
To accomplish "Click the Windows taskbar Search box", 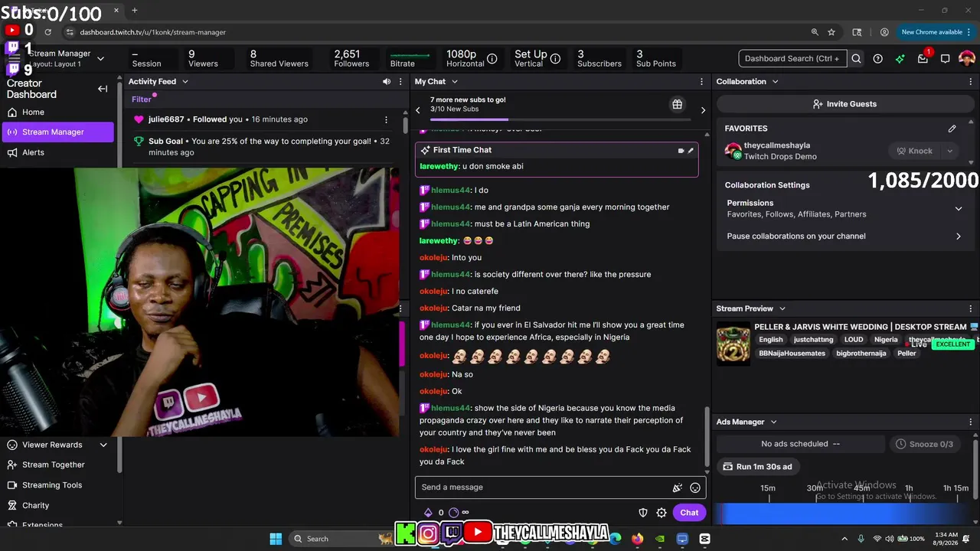I will [x=342, y=539].
